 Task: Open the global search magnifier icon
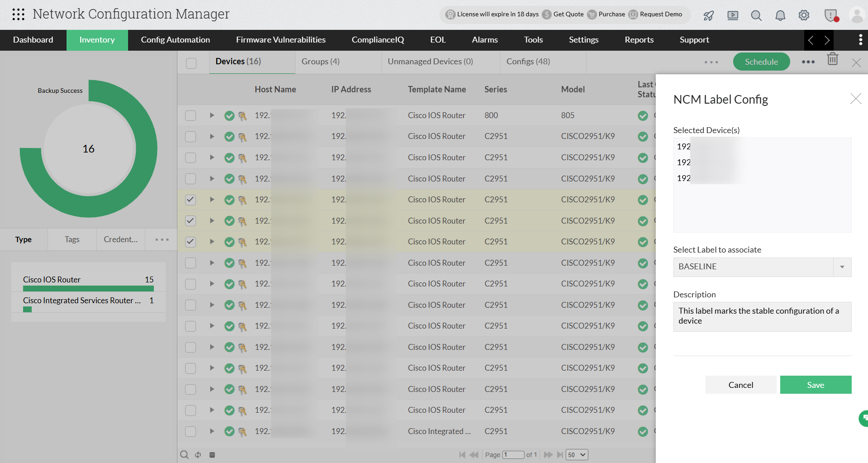[x=756, y=15]
